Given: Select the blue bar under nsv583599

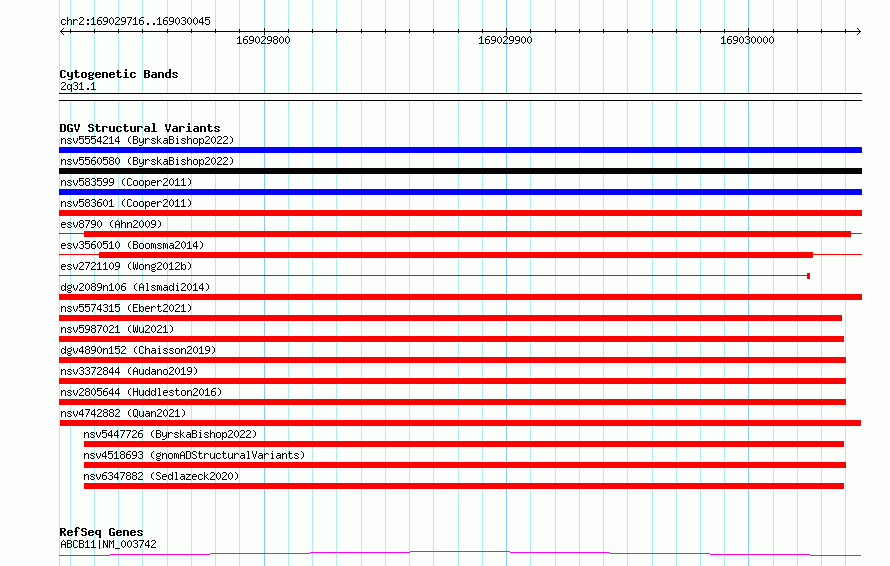Looking at the screenshot, I should point(460,192).
